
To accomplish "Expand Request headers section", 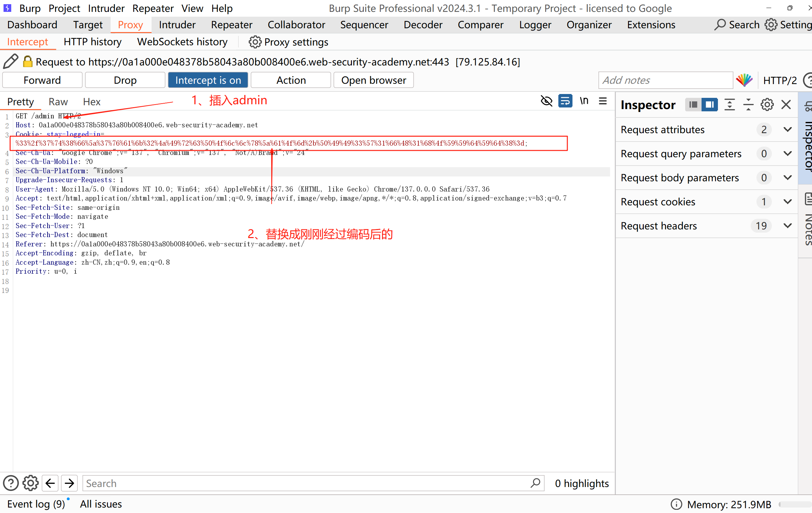I will (x=787, y=226).
